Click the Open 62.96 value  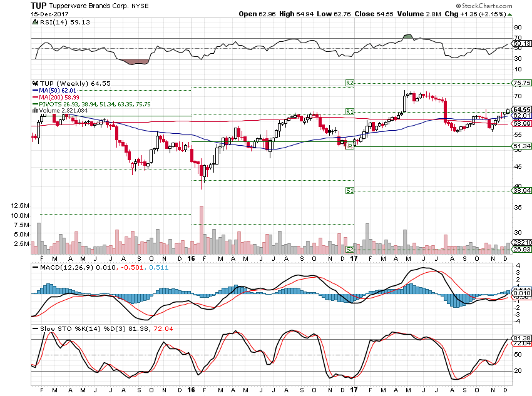pos(257,14)
